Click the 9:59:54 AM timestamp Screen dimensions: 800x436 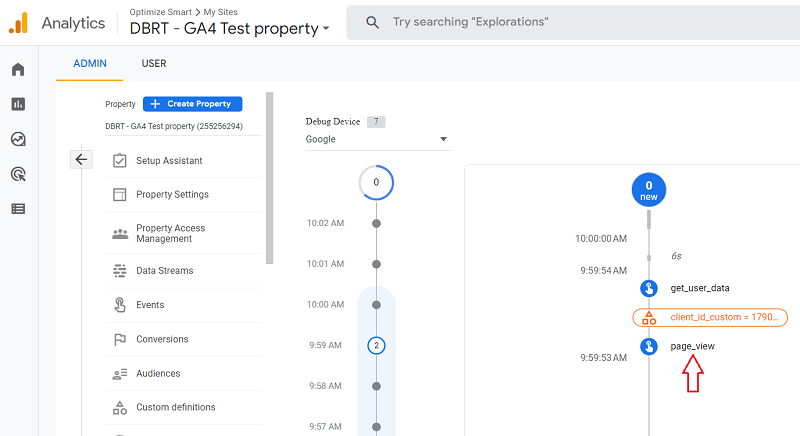coord(603,271)
